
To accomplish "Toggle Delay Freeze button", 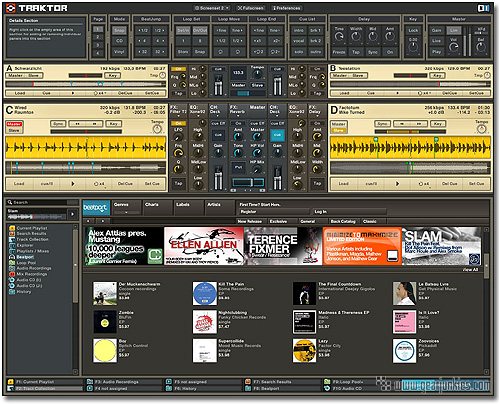I will (339, 52).
